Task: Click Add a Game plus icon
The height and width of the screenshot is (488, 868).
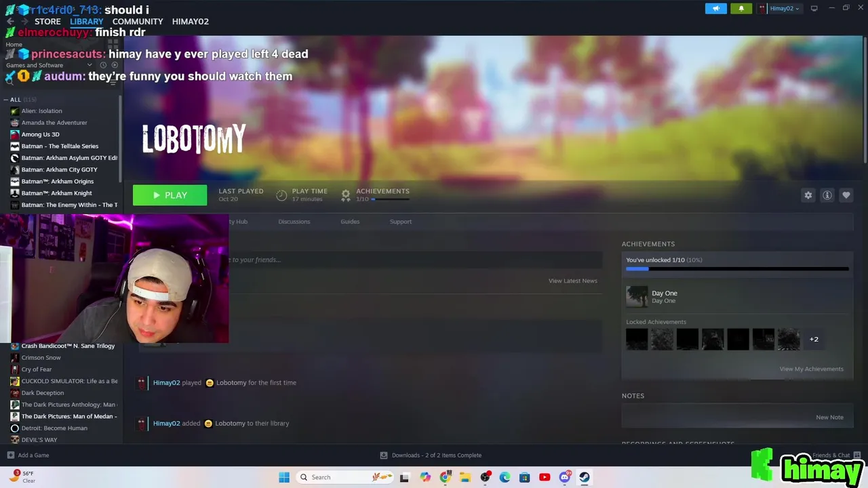Action: [x=10, y=455]
